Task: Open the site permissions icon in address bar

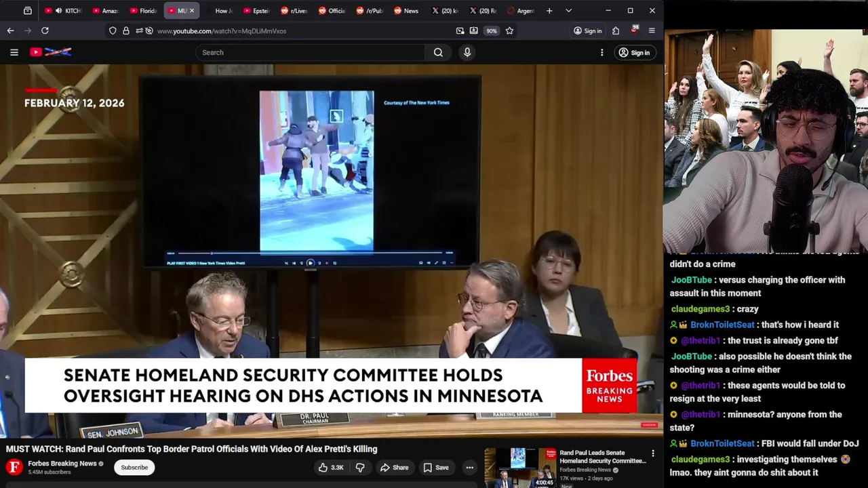Action: click(x=139, y=30)
